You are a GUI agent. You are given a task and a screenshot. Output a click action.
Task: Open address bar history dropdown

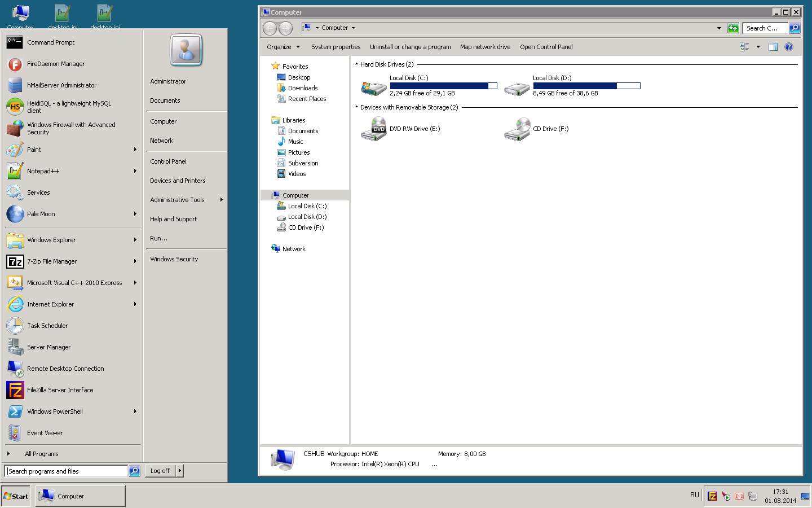719,28
